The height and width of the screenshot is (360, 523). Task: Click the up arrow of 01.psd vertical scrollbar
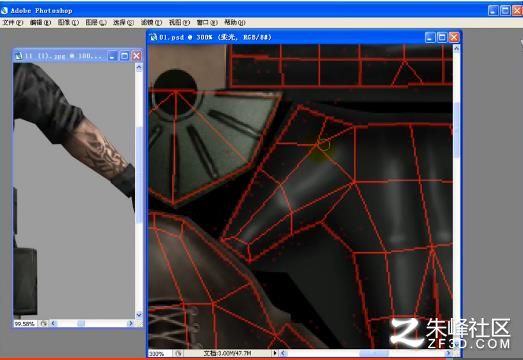pos(456,48)
